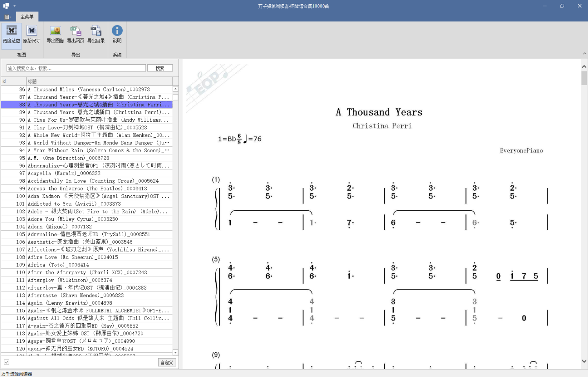Select row 110 After the Afterparty
This screenshot has width=588, height=377.
pos(87,273)
